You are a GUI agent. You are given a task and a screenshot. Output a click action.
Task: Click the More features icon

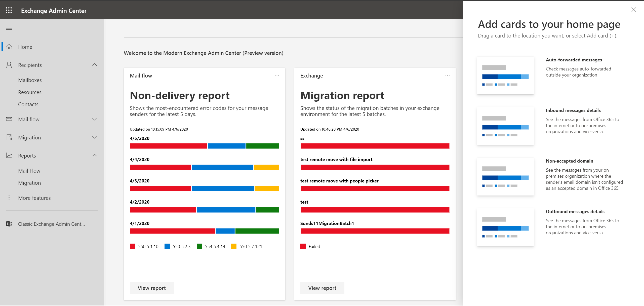coord(9,198)
